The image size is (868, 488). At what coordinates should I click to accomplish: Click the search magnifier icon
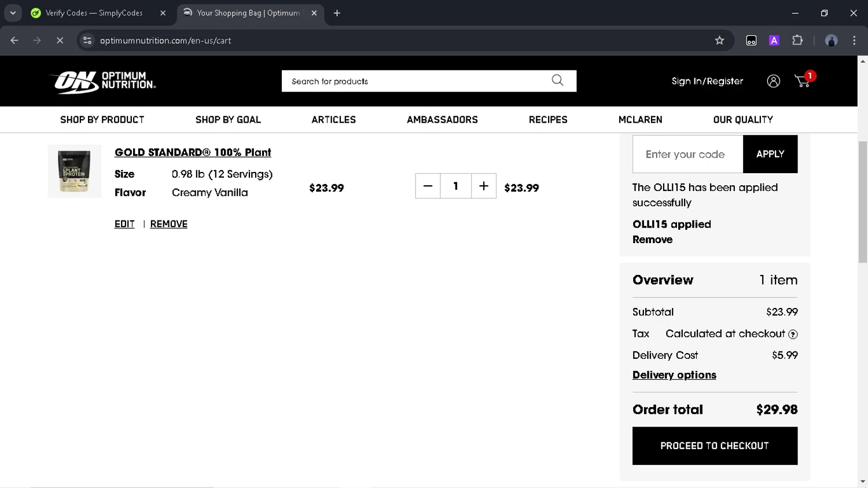point(557,80)
